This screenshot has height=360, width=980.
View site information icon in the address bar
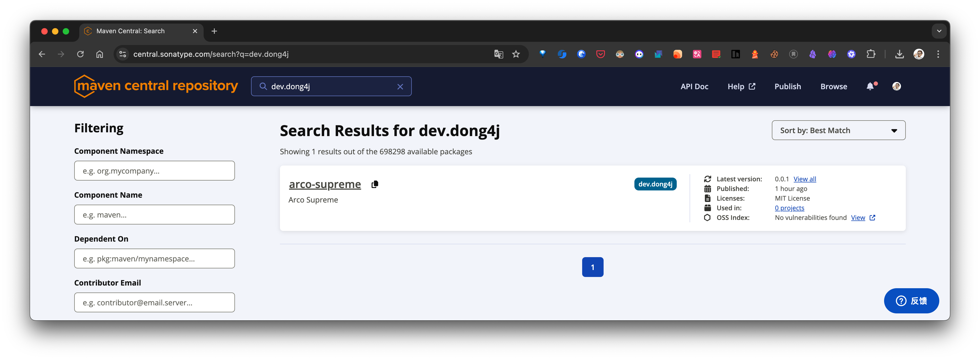[122, 54]
